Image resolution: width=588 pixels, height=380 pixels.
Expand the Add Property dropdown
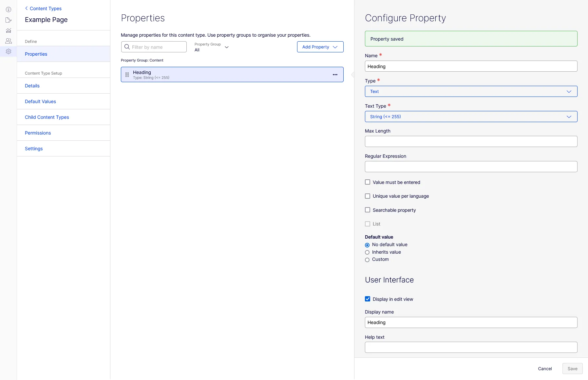[x=320, y=47]
